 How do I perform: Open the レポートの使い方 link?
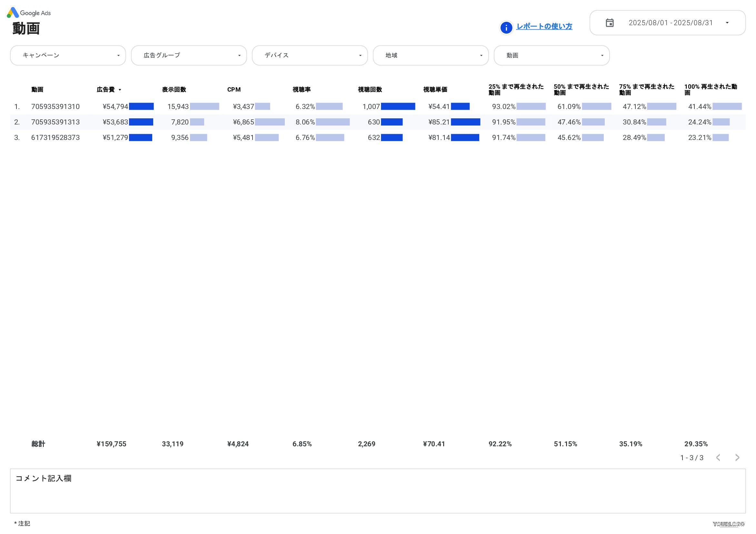coord(544,26)
